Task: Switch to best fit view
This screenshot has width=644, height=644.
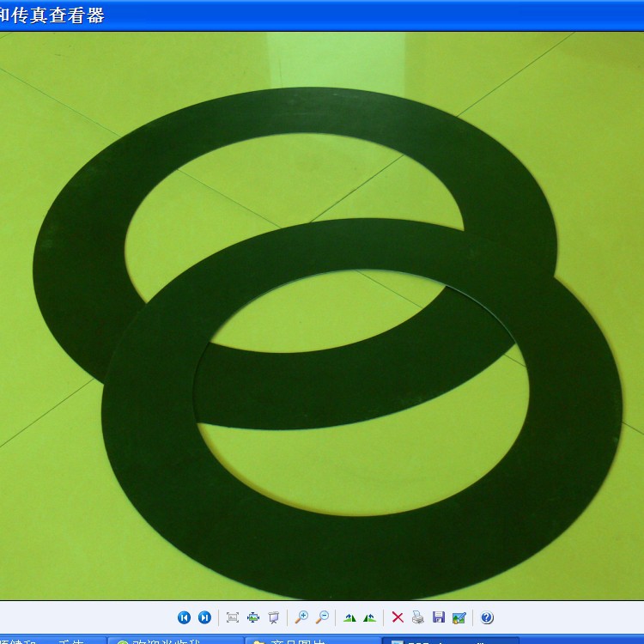Action: tap(233, 617)
